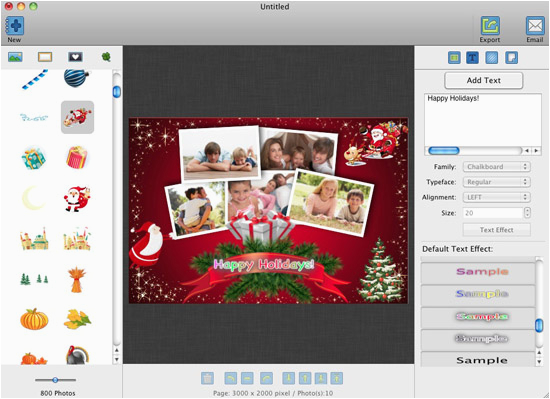Expand the Typeface dropdown
The width and height of the screenshot is (550, 399).
[496, 182]
